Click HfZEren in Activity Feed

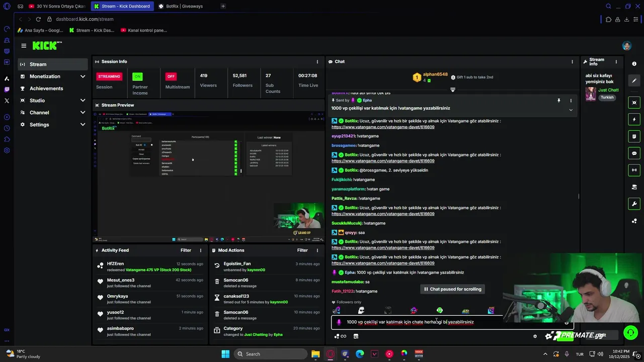115,264
